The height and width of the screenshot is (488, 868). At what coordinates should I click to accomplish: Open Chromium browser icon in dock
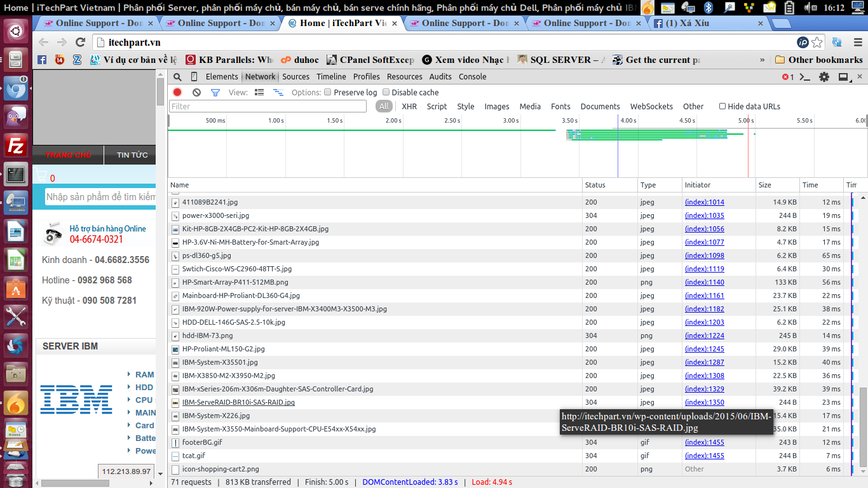pyautogui.click(x=16, y=88)
